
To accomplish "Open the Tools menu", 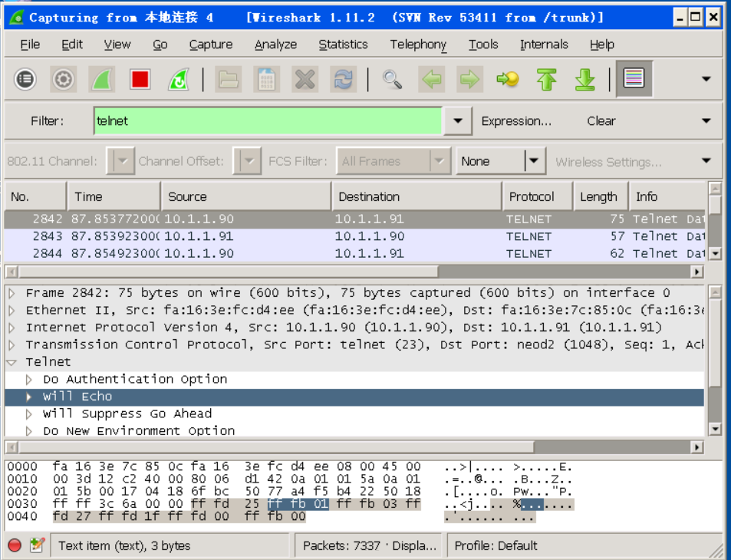I will [483, 44].
